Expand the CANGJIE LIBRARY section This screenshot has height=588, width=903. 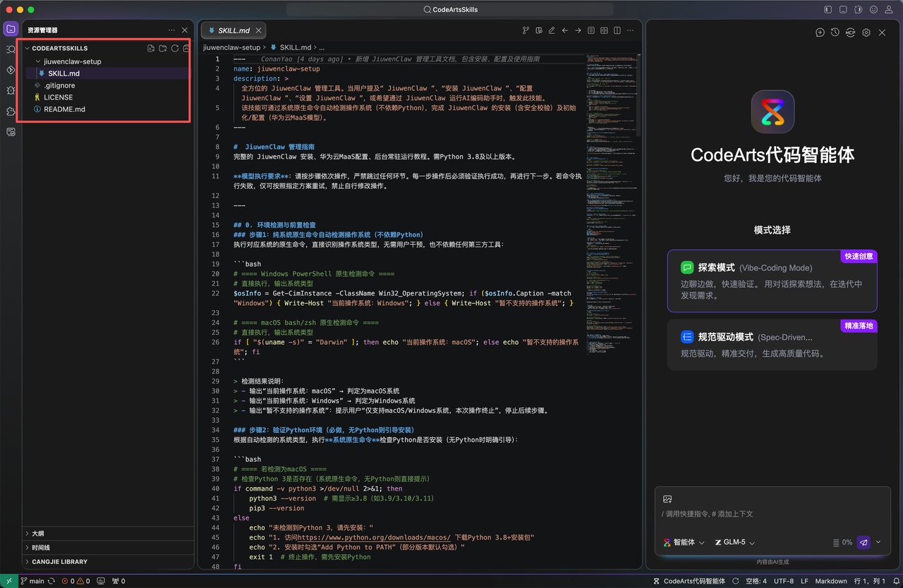point(108,562)
